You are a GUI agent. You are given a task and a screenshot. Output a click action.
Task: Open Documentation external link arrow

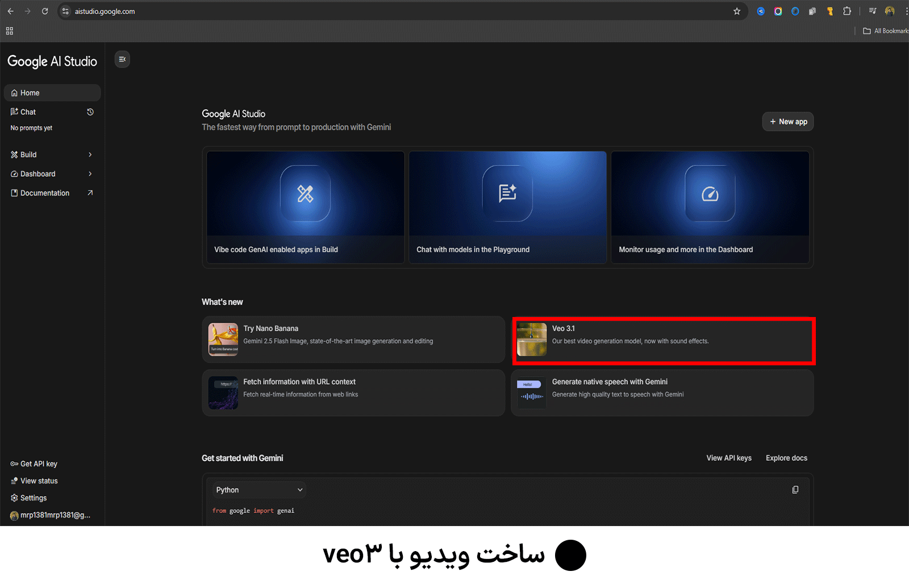coord(90,193)
